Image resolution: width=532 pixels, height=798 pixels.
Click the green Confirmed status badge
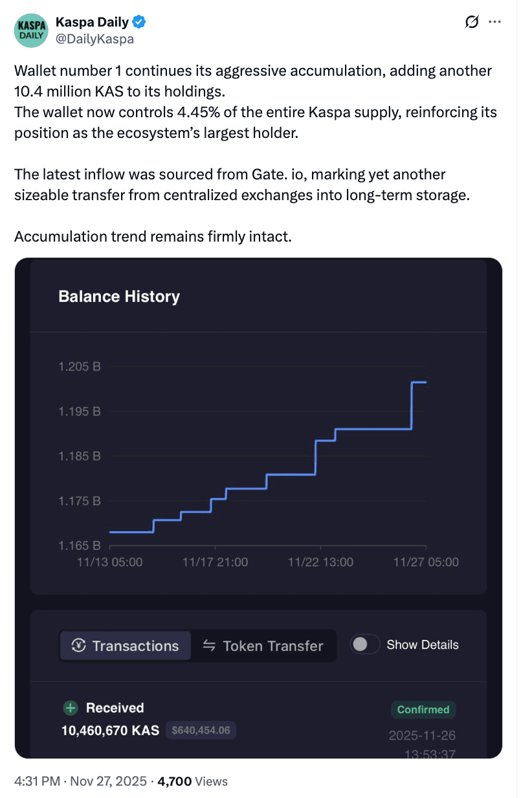(423, 709)
